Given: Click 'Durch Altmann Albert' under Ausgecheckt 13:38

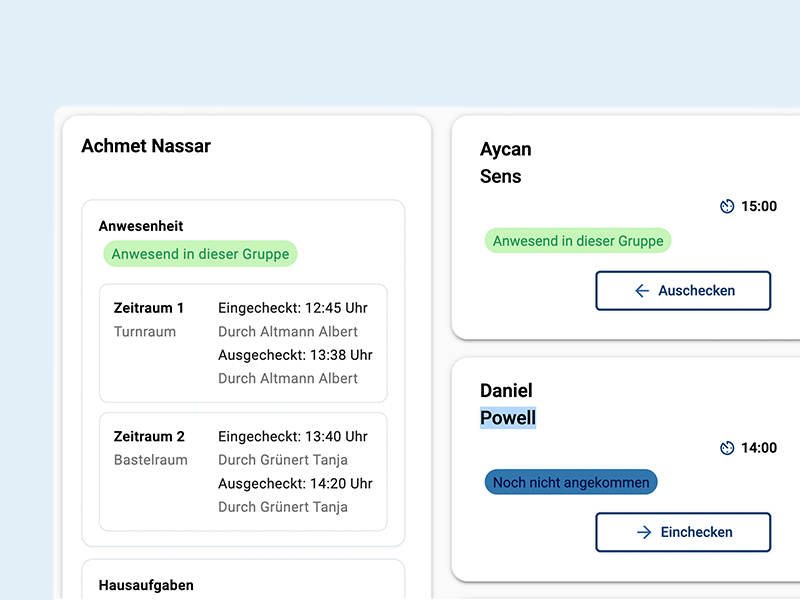Looking at the screenshot, I should coord(288,379).
